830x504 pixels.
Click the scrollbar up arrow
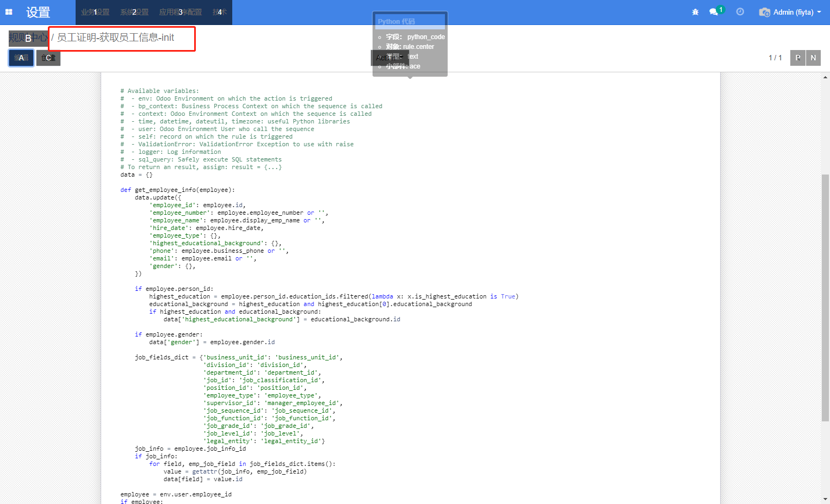pos(826,77)
